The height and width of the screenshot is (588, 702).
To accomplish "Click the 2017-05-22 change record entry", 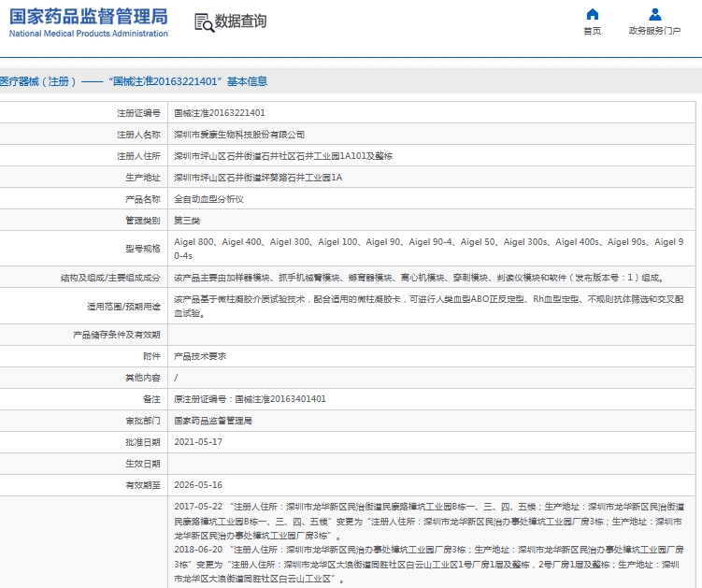I will pyautogui.click(x=429, y=521).
